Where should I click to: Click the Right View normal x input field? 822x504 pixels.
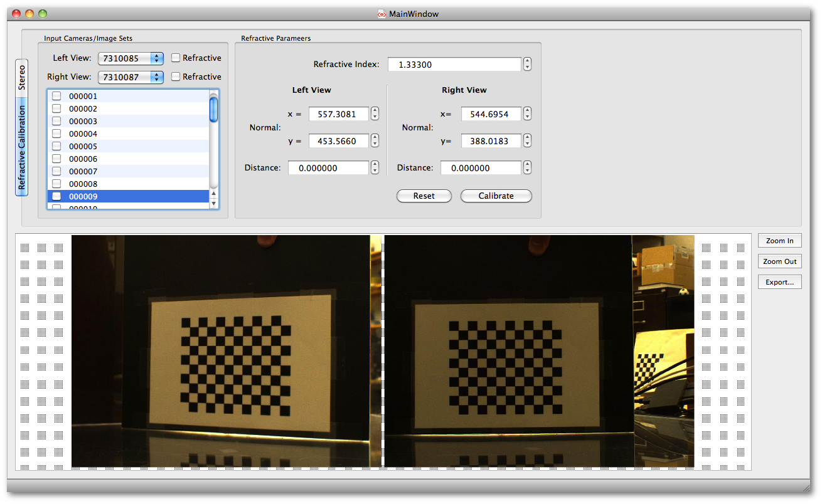491,114
